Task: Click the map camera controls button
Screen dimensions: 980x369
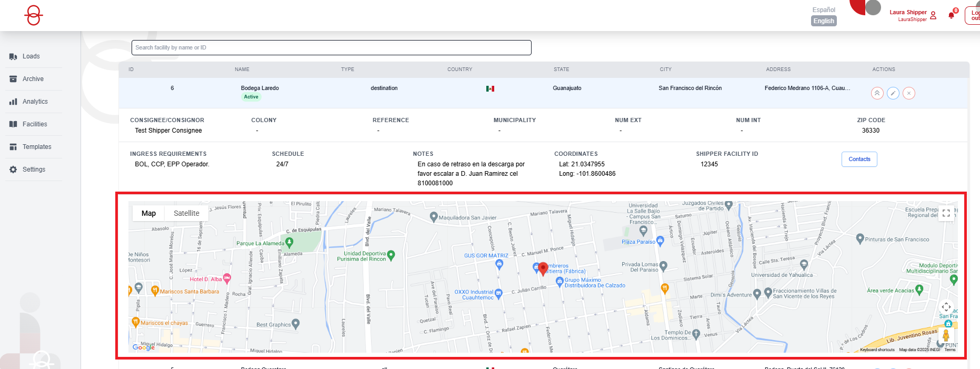Action: [x=946, y=307]
